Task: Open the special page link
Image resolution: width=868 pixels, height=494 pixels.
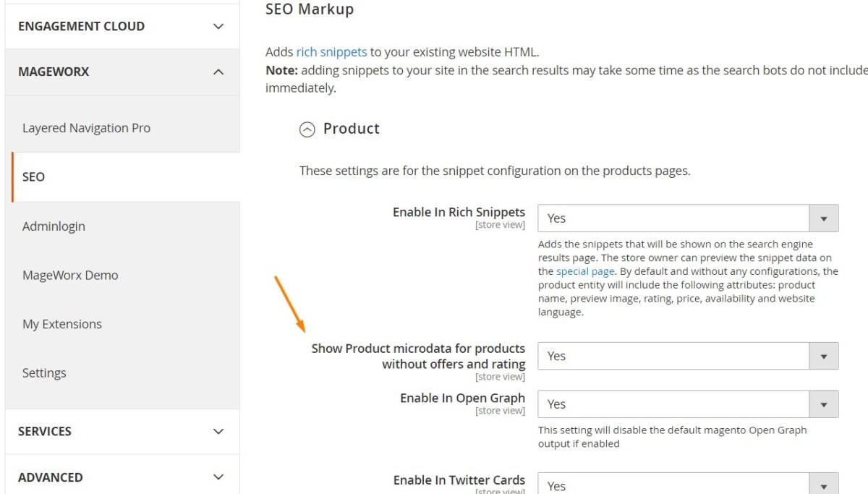Action: coord(585,271)
